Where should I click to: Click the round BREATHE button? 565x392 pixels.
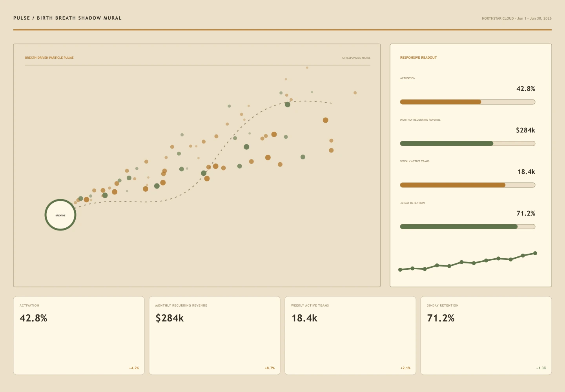pos(60,215)
